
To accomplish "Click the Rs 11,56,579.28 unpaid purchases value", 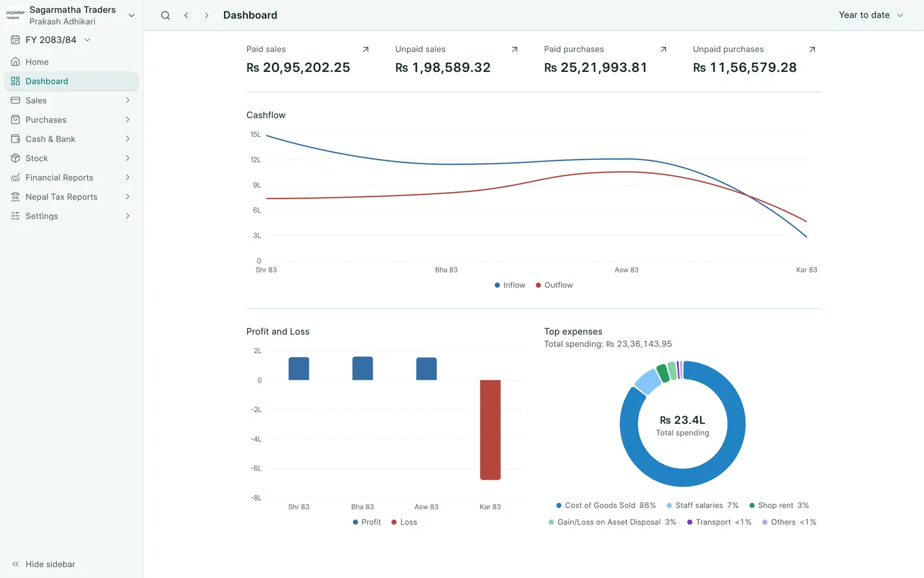I will [745, 67].
